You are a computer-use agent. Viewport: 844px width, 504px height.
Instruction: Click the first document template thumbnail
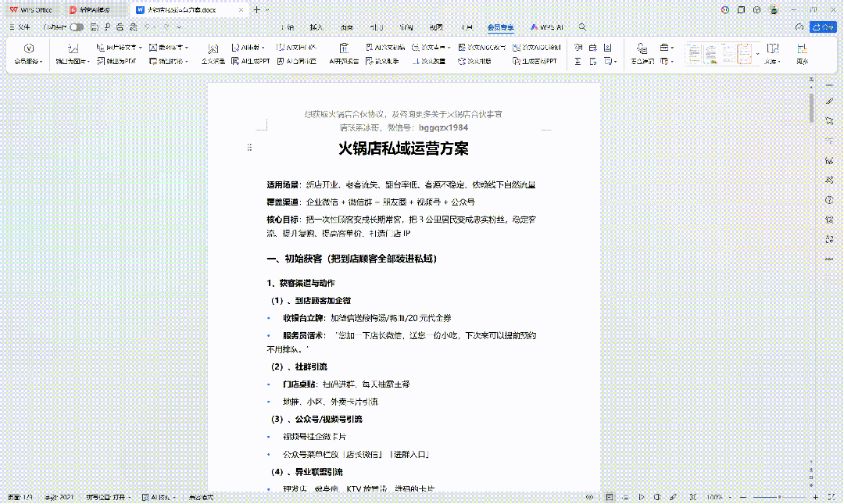pos(695,54)
